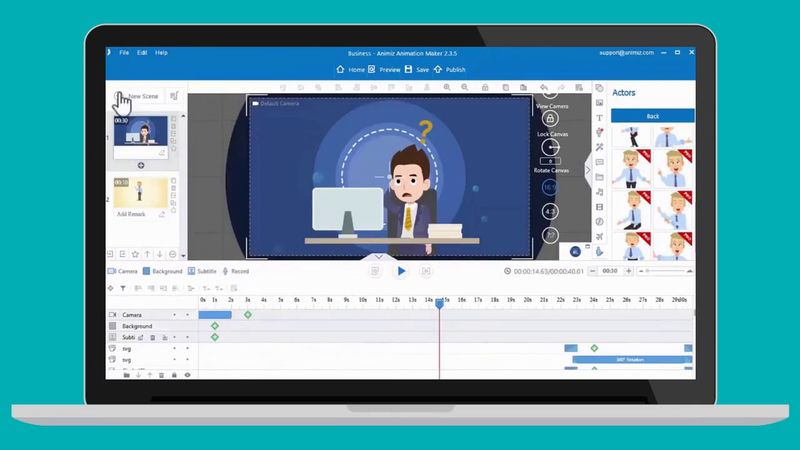Click Back in the Actors panel
This screenshot has height=450, width=800.
click(x=653, y=116)
